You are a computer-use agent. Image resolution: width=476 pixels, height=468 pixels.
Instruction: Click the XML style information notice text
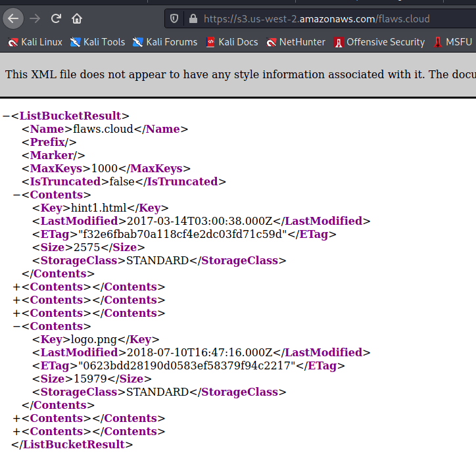pyautogui.click(x=241, y=74)
